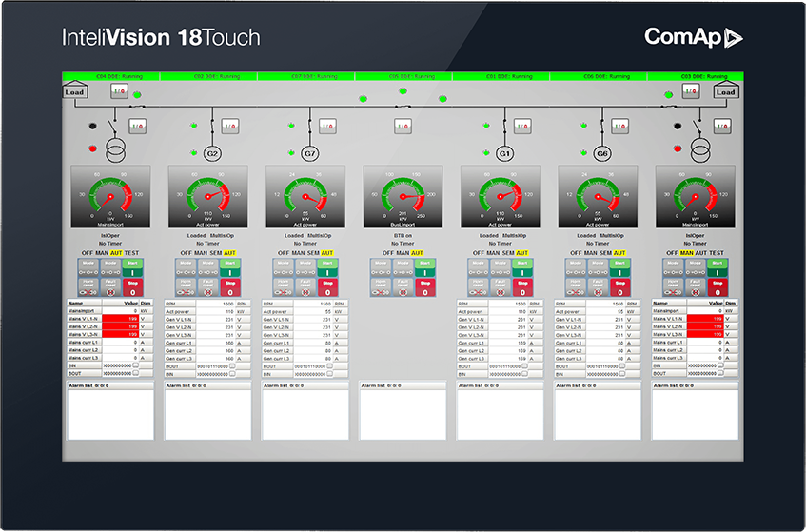Click the Start button in the BTB panel
Image resolution: width=806 pixels, height=532 pixels.
(x=424, y=267)
